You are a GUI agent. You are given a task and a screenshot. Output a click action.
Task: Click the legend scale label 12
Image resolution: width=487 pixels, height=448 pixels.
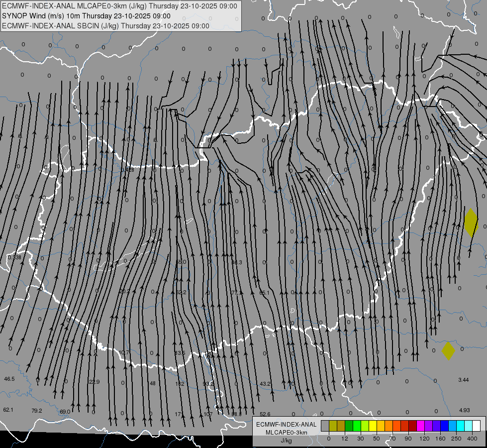(345, 439)
